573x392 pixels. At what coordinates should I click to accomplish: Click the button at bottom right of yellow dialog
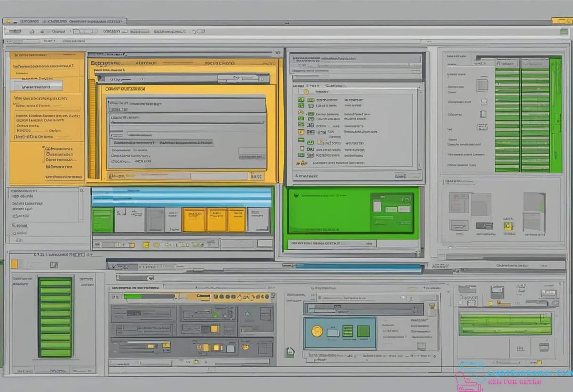(x=256, y=176)
